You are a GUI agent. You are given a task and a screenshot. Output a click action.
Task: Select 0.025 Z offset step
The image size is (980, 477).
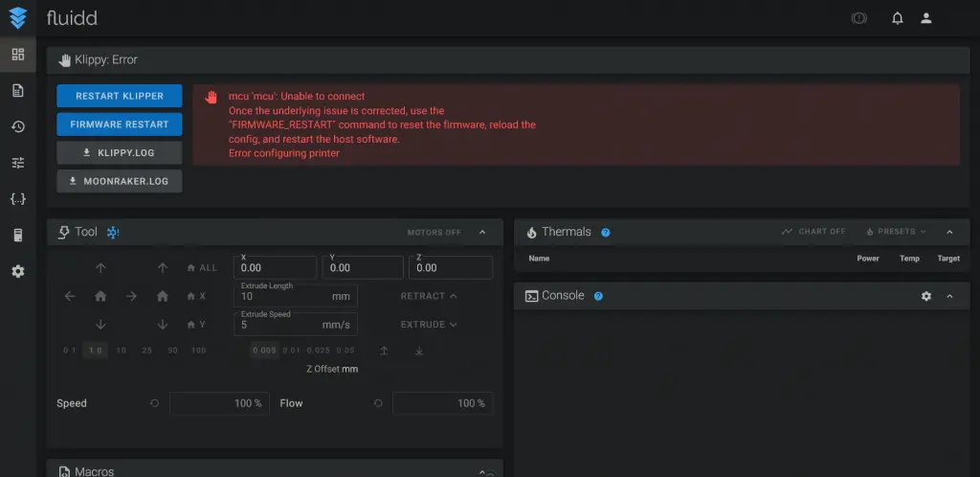tap(318, 351)
